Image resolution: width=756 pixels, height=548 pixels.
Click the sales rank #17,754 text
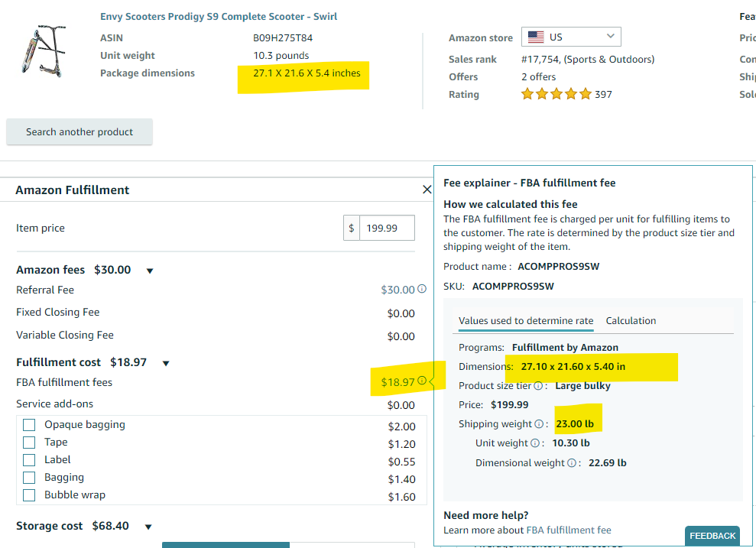click(588, 60)
